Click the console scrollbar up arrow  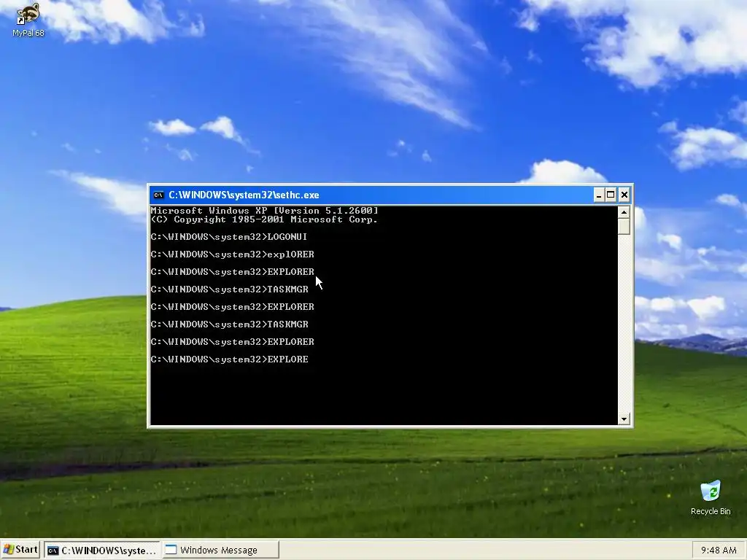624,212
